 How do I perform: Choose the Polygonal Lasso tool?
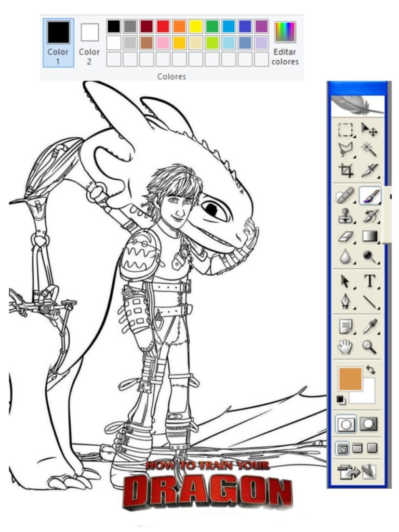point(345,149)
